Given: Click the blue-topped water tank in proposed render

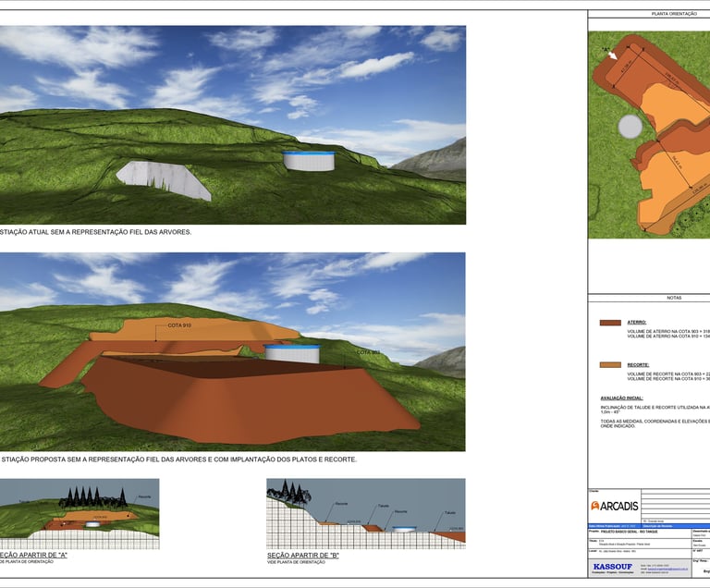Looking at the screenshot, I should tap(292, 353).
